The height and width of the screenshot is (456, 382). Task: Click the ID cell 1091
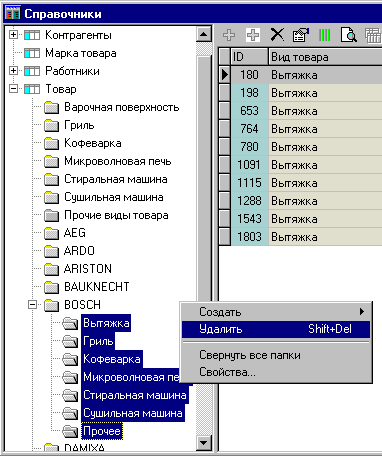click(x=249, y=165)
